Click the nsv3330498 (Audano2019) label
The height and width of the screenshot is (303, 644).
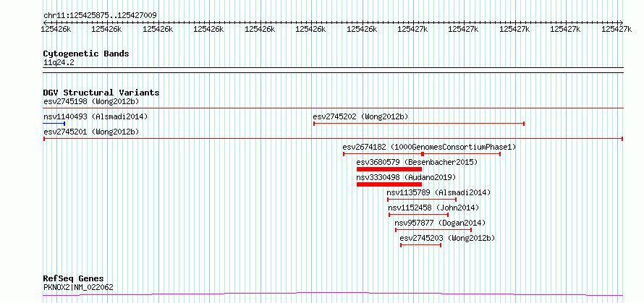click(406, 177)
